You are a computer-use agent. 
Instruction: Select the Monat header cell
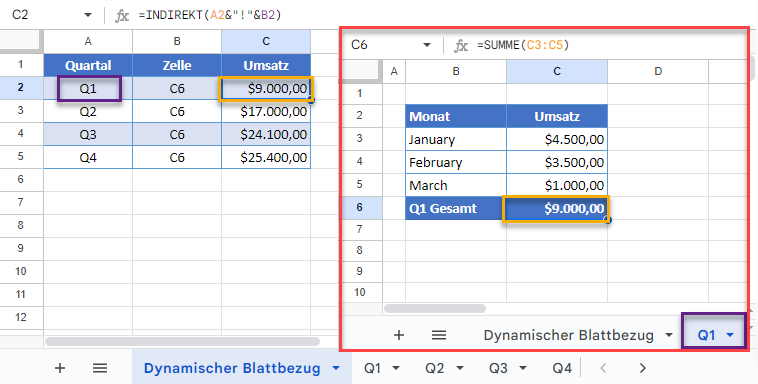456,116
